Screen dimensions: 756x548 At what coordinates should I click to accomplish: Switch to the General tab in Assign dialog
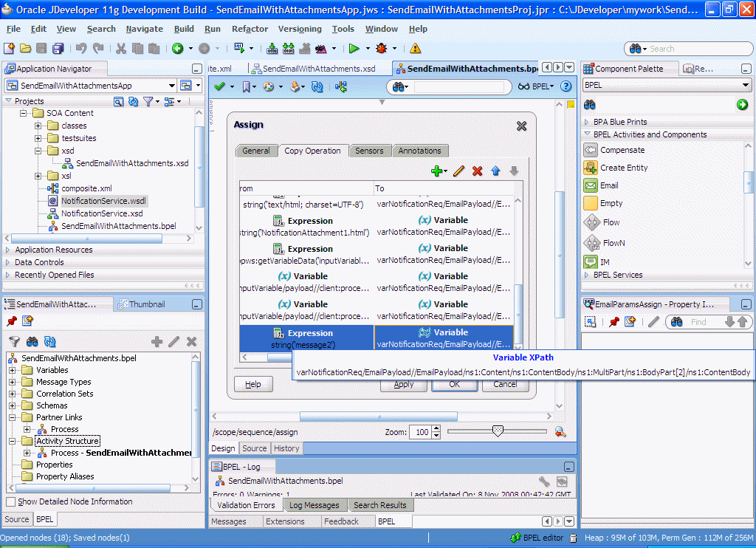(256, 151)
